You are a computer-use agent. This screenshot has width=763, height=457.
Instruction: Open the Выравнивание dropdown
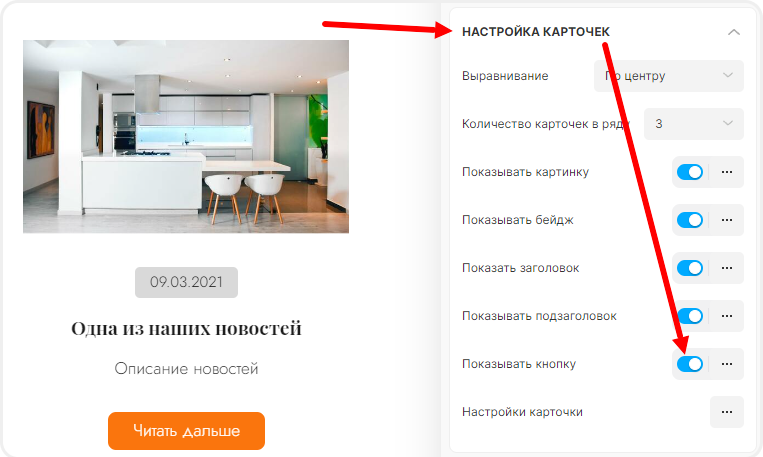click(669, 76)
